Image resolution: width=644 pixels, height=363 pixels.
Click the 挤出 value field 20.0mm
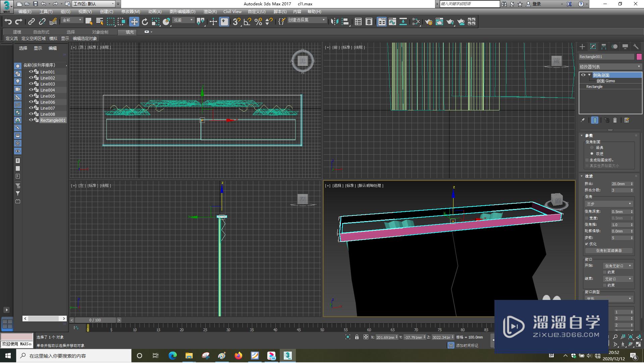coord(620,184)
